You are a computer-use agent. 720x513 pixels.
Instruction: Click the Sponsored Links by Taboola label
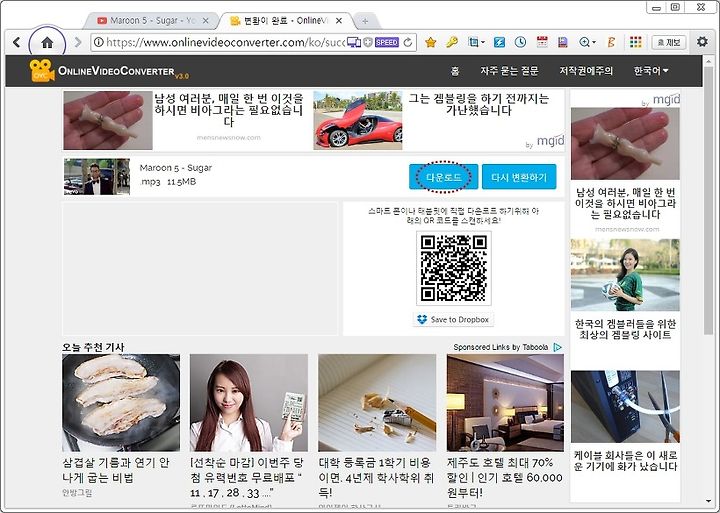tap(501, 347)
